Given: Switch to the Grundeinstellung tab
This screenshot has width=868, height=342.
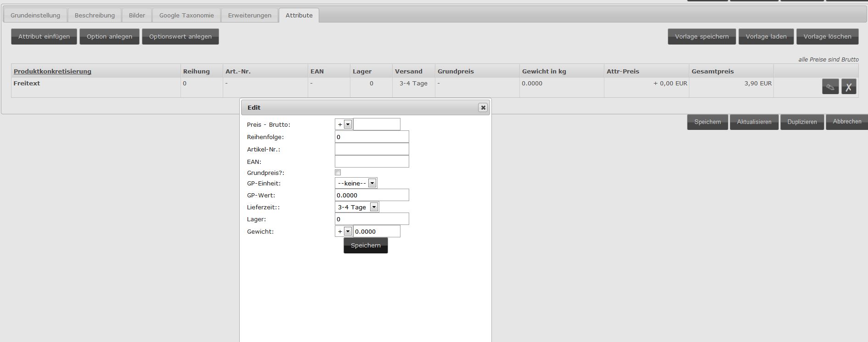Looking at the screenshot, I should pos(35,15).
